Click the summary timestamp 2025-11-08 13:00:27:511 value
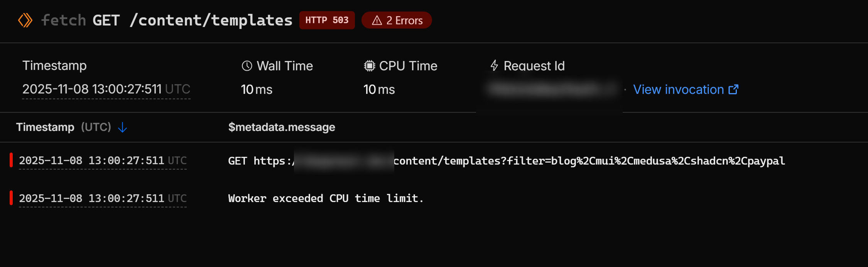The height and width of the screenshot is (267, 868). [106, 89]
